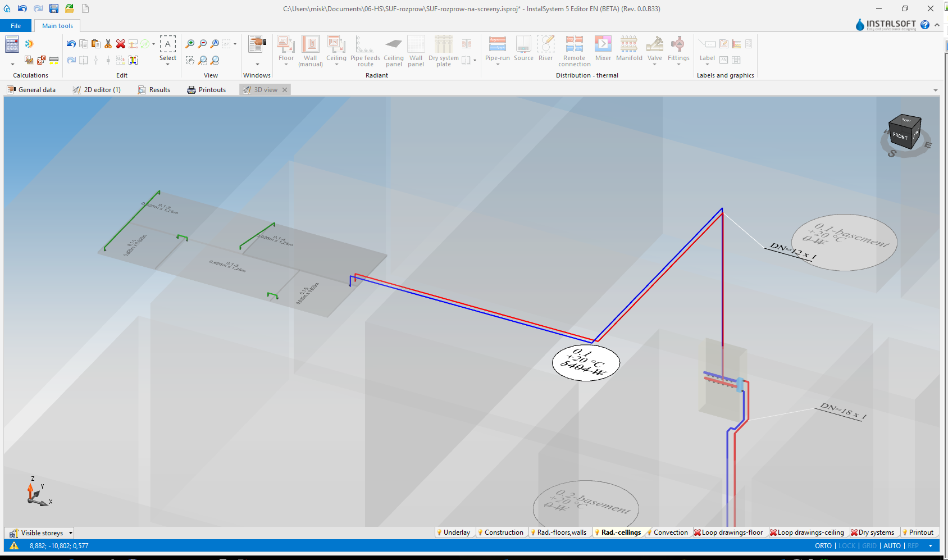Image resolution: width=948 pixels, height=560 pixels.
Task: Toggle GRID mode in status bar
Action: point(869,546)
